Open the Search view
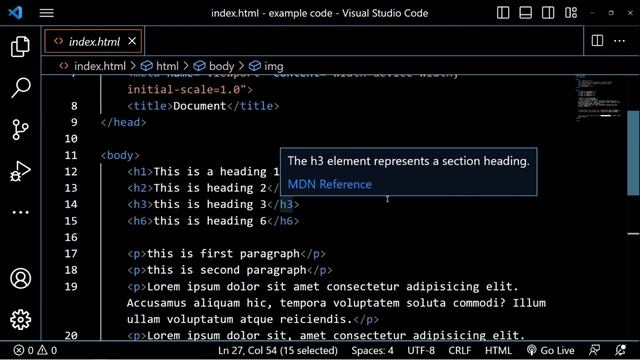Viewport: 640px width, 360px height. coord(20,87)
